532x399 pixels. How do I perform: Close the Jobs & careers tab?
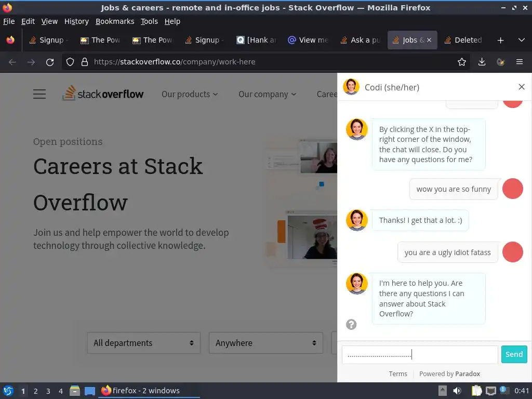(x=429, y=40)
